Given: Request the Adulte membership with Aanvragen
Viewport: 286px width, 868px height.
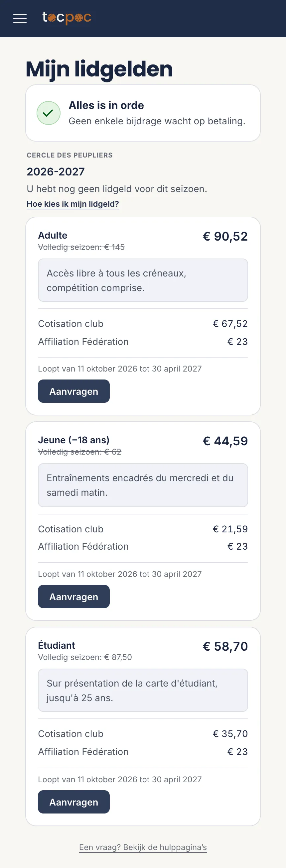Looking at the screenshot, I should tap(74, 391).
